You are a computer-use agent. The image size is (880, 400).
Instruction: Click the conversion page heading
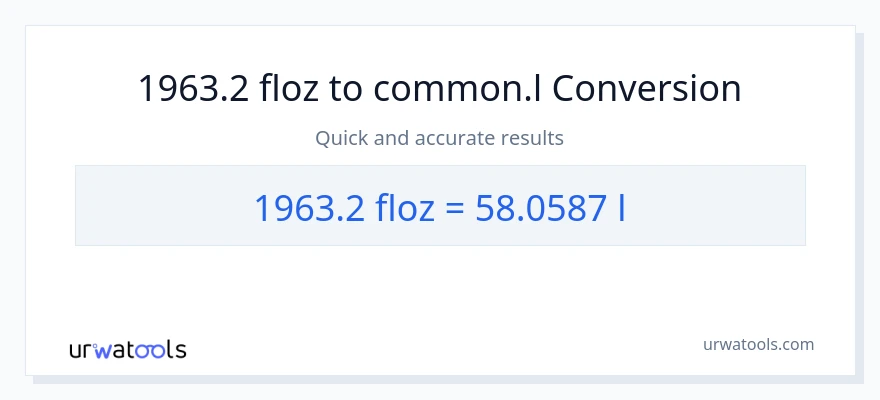click(x=439, y=89)
